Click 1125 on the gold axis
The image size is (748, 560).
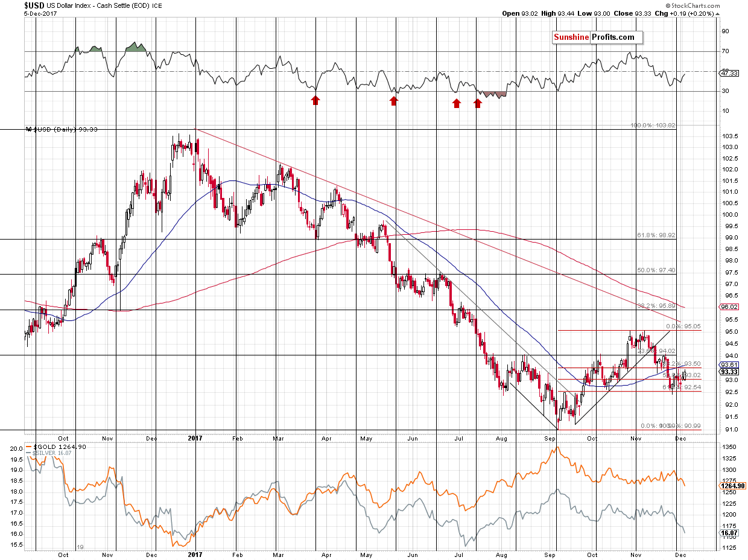click(x=729, y=548)
